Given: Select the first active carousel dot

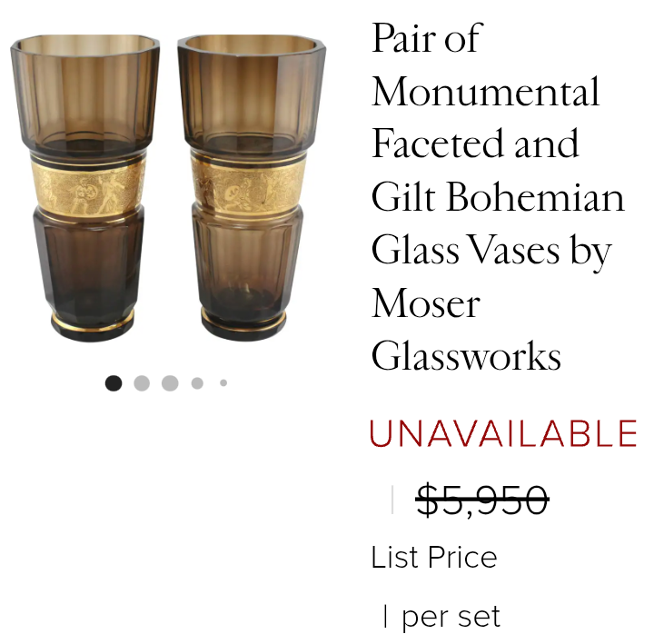Looking at the screenshot, I should (114, 383).
